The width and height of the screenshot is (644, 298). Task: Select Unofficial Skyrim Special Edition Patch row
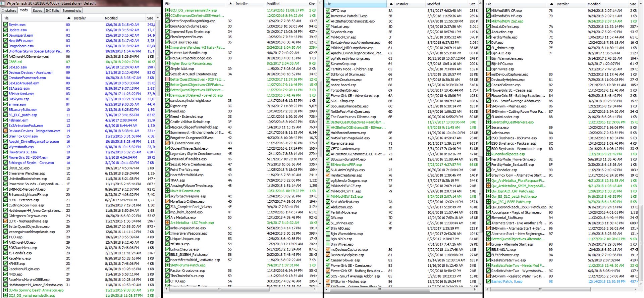pyautogui.click(x=80, y=51)
